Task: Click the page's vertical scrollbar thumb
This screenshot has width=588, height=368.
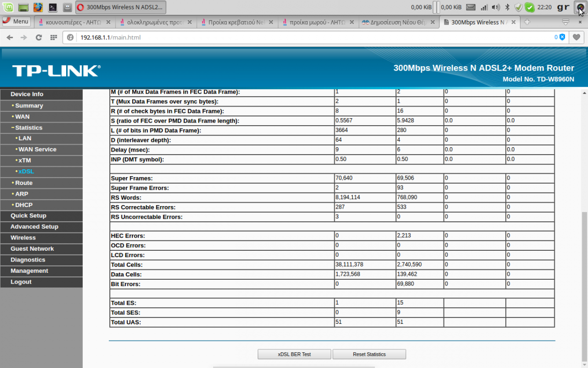Action: (x=584, y=286)
